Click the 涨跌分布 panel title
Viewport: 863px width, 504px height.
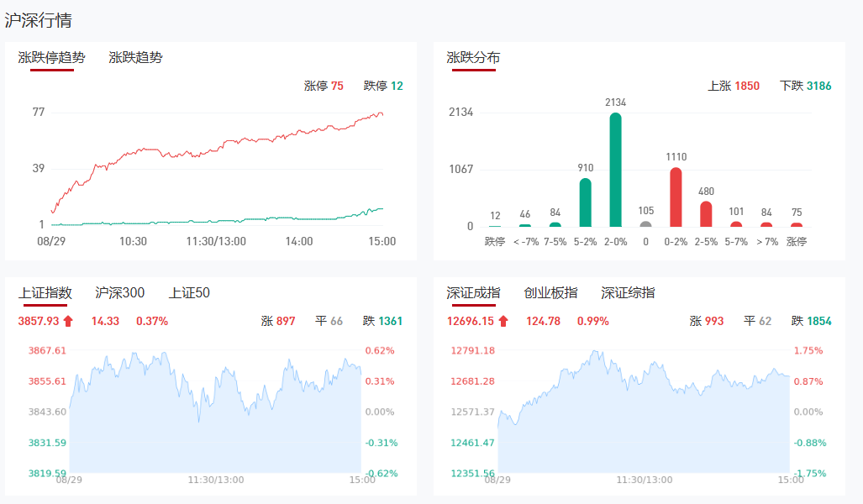tap(473, 58)
